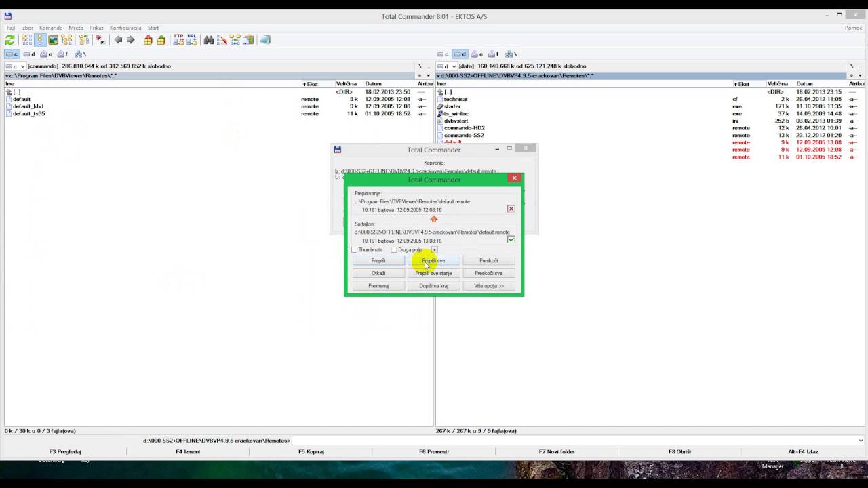Open the Komande menu
The width and height of the screenshot is (868, 488).
[x=51, y=28]
